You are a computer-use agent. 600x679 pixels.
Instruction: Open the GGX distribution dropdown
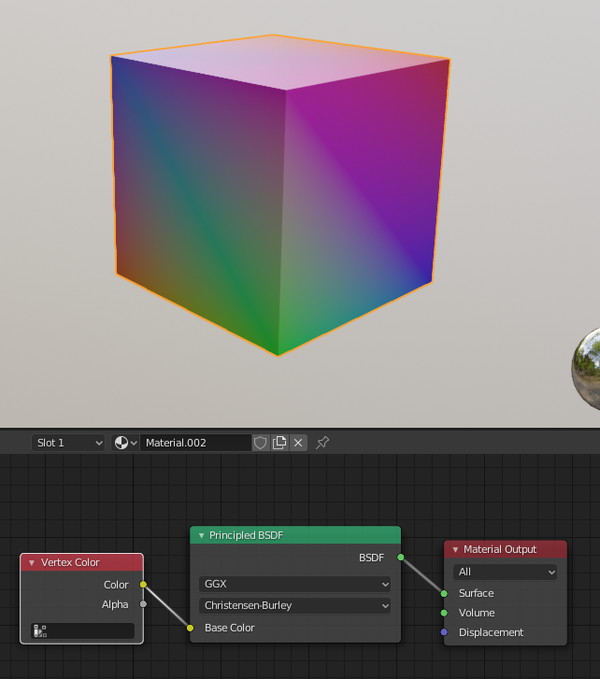pyautogui.click(x=295, y=584)
